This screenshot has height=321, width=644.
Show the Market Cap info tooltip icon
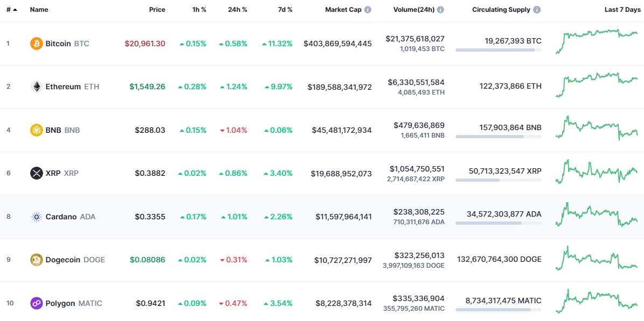click(x=368, y=10)
